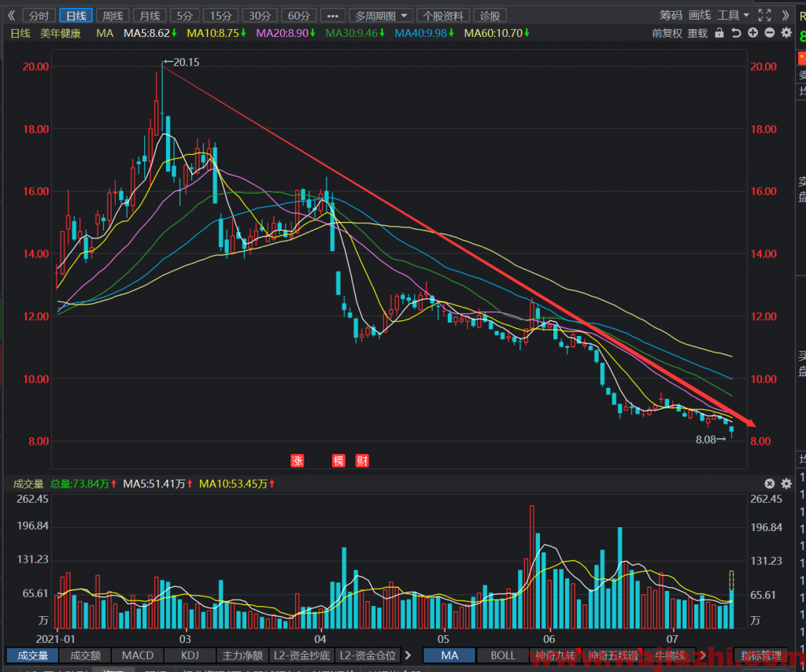The width and height of the screenshot is (806, 672).
Task: Select the 日线 daily chart tab
Action: click(76, 16)
